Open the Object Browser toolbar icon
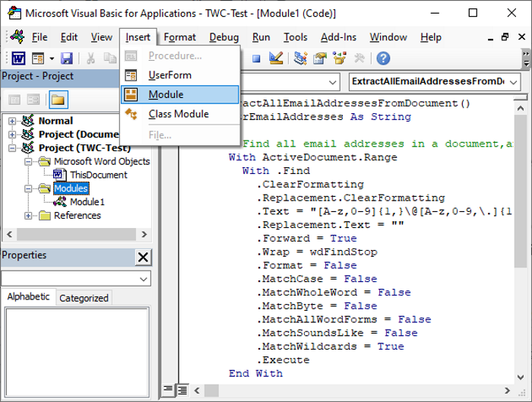532x402 pixels. click(339, 59)
